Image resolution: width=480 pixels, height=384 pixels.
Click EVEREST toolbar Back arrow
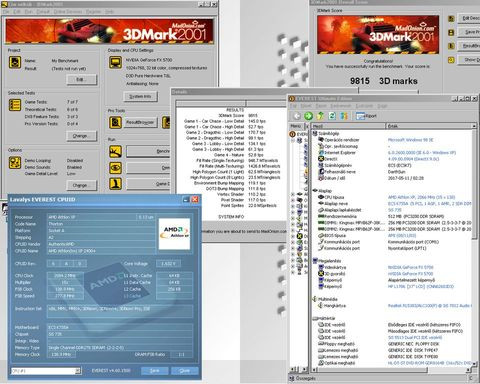[297, 116]
